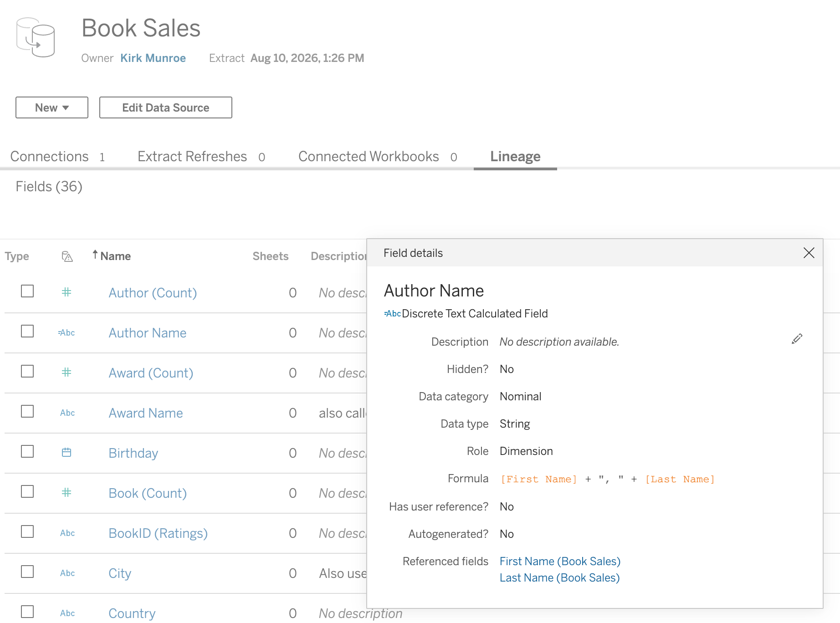The image size is (840, 623).
Task: Edit the description with the pencil icon
Action: click(x=797, y=339)
